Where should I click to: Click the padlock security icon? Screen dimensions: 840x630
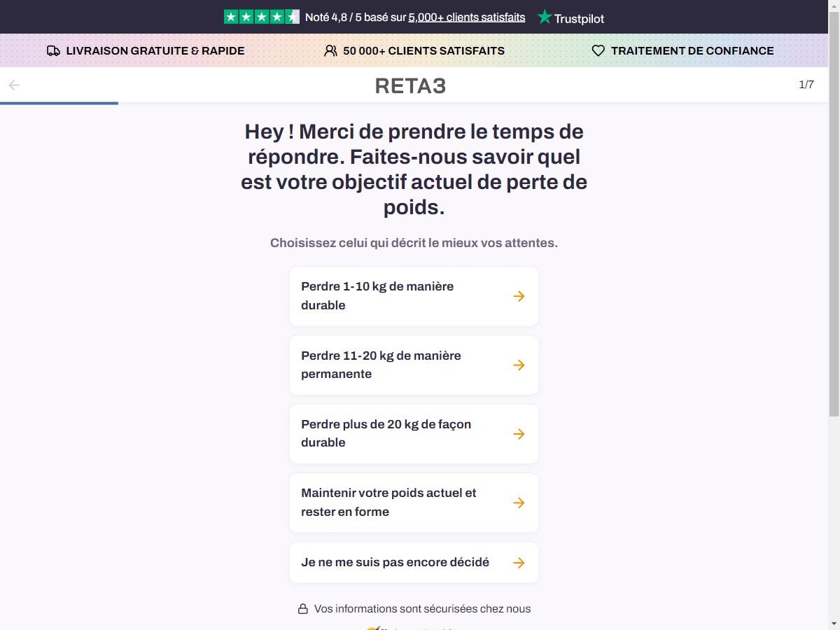tap(303, 609)
